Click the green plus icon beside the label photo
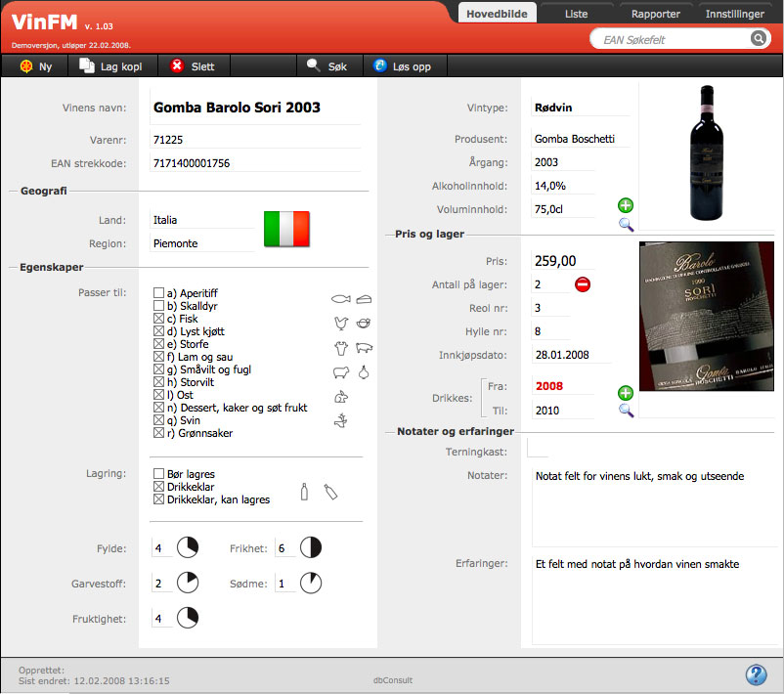 click(626, 393)
